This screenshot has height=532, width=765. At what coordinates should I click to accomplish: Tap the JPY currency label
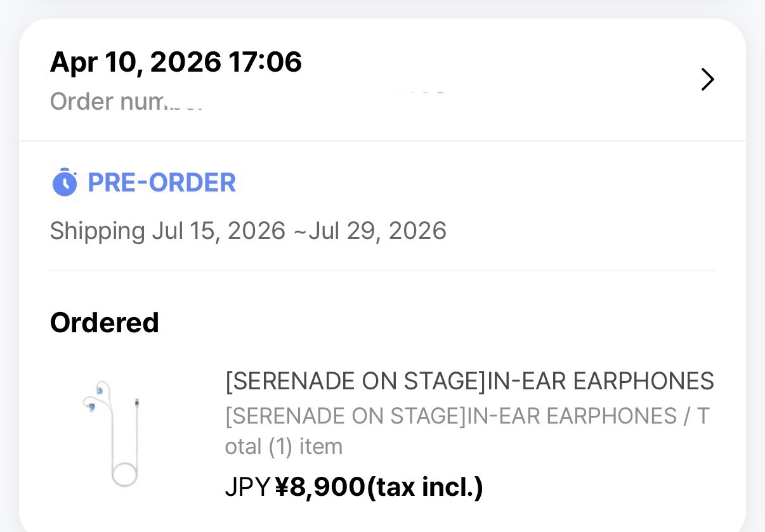pos(248,487)
